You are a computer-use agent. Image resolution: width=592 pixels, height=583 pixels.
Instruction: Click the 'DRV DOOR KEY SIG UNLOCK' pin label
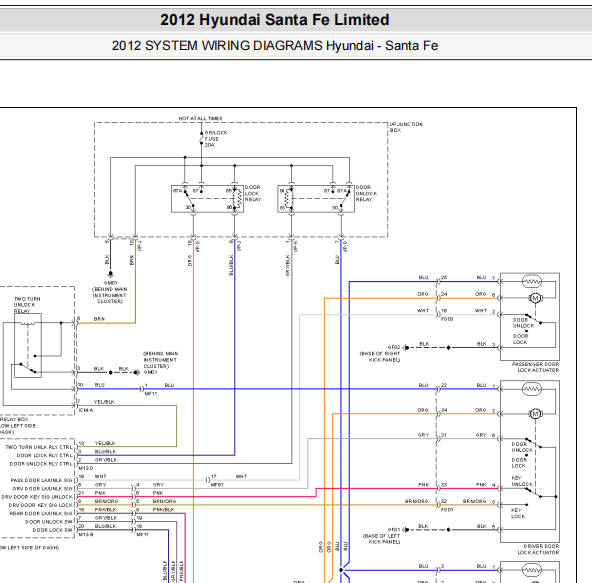pos(37,497)
